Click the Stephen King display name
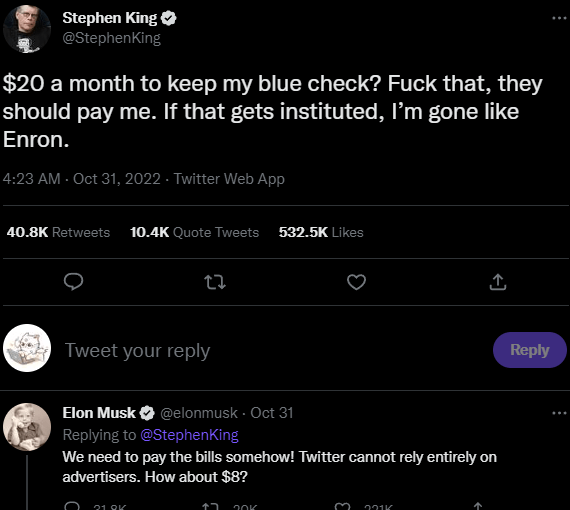 click(x=110, y=18)
